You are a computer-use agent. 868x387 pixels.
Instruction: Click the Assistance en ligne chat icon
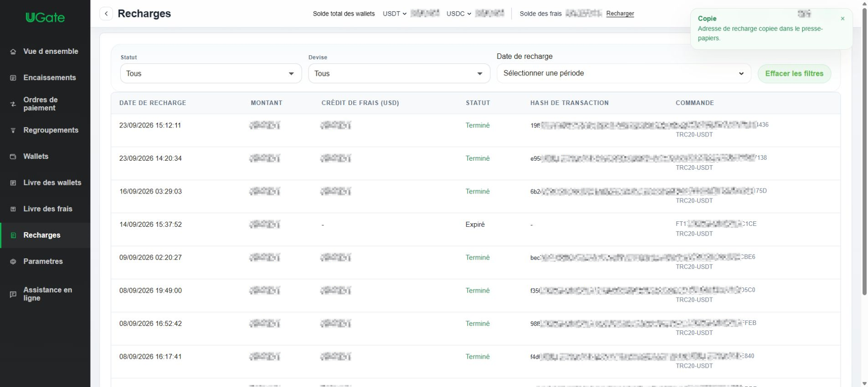point(13,294)
